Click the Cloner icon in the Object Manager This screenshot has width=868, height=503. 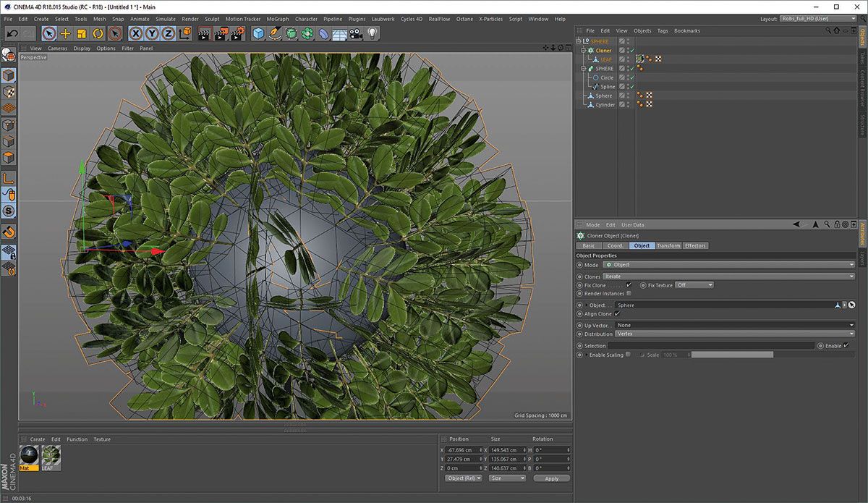[x=590, y=51]
